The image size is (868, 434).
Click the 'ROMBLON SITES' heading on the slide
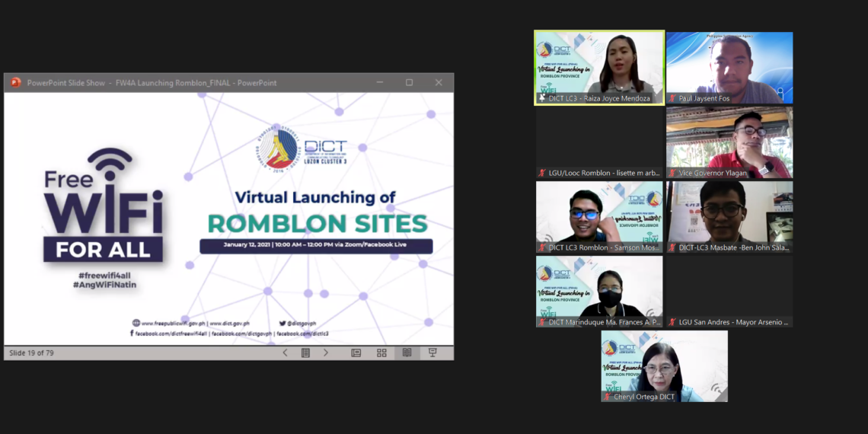318,223
